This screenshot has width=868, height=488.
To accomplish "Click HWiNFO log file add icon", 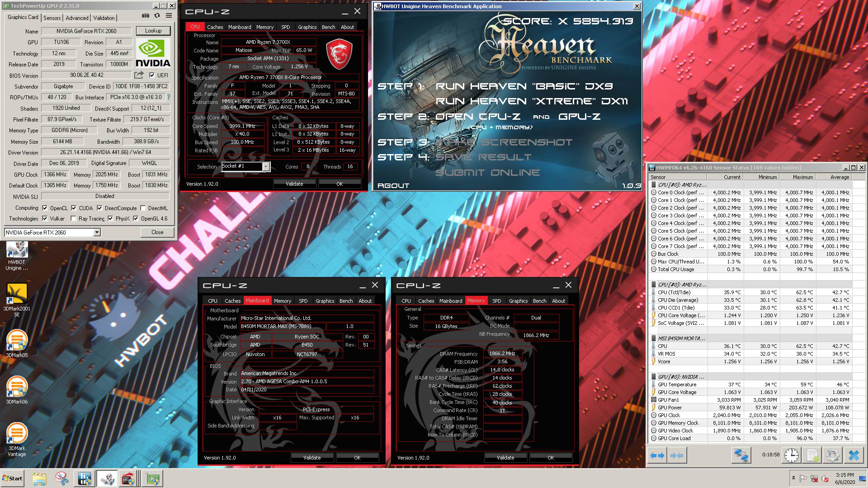I will [x=812, y=455].
